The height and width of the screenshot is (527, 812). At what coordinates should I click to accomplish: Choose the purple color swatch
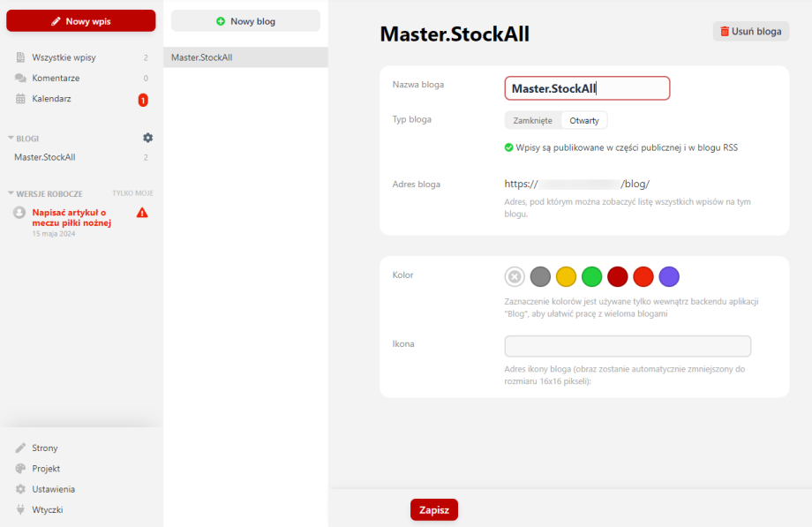(669, 276)
